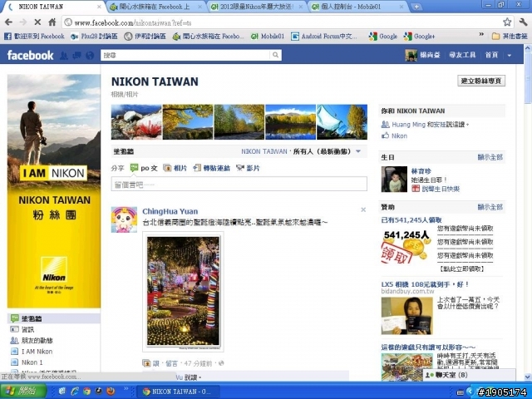This screenshot has height=399, width=532.
Task: Expand quick launch overflow chevron in taskbar
Action: click(126, 389)
